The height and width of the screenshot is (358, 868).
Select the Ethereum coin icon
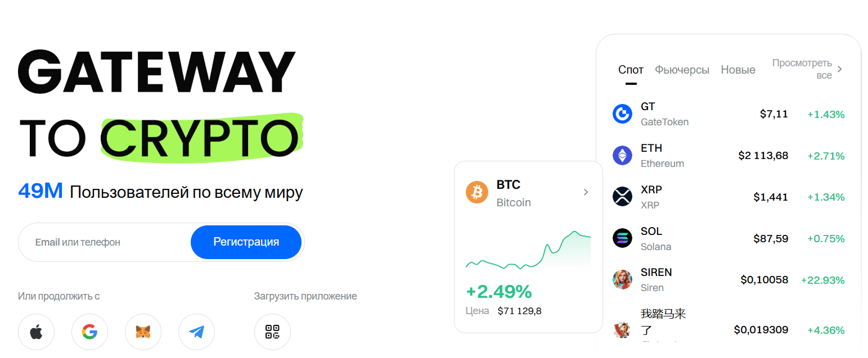[x=622, y=155]
